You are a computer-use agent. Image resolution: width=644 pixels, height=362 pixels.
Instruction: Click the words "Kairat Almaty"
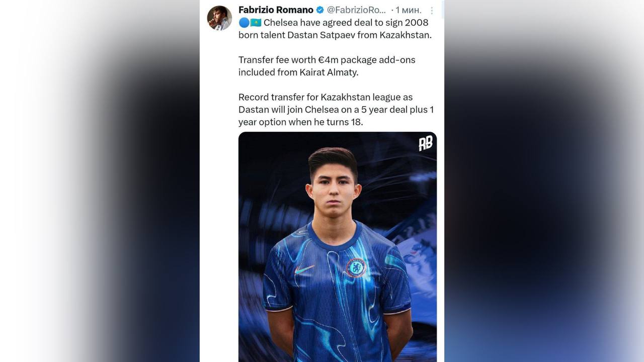pos(329,72)
